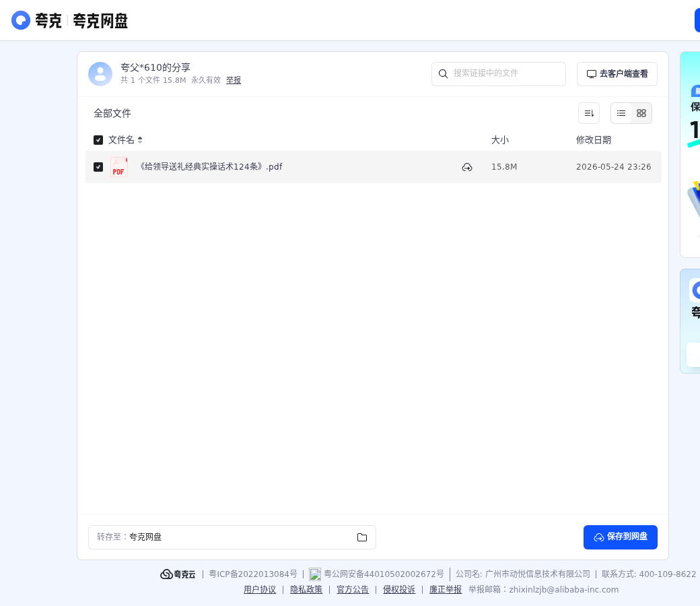Image resolution: width=700 pixels, height=606 pixels.
Task: Open the 转存至 destination folder field
Action: click(x=232, y=537)
